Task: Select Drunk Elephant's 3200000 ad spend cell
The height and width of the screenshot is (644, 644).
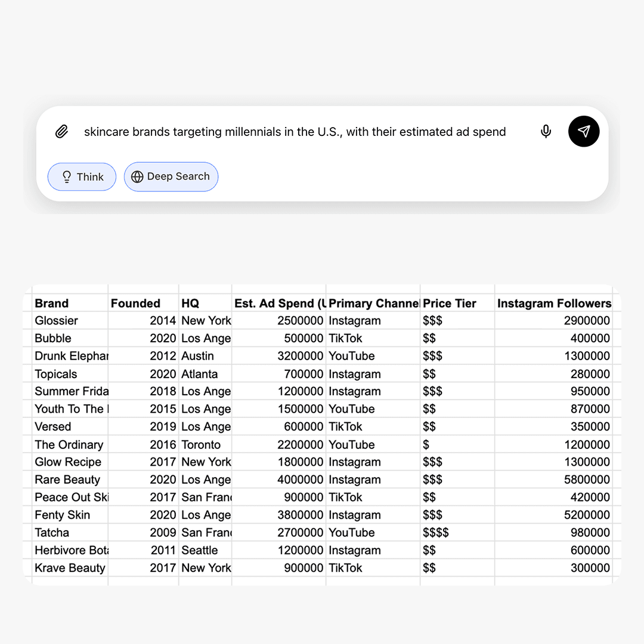Action: coord(279,356)
